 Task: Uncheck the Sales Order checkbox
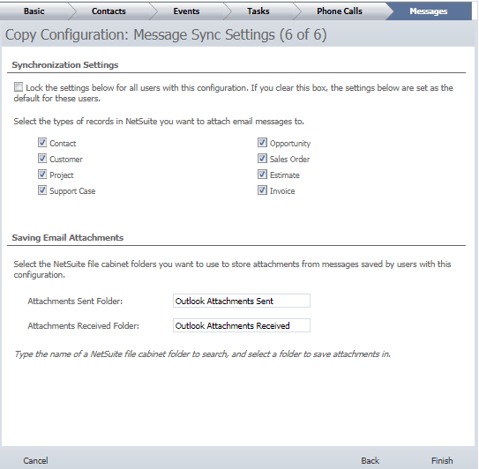(262, 158)
